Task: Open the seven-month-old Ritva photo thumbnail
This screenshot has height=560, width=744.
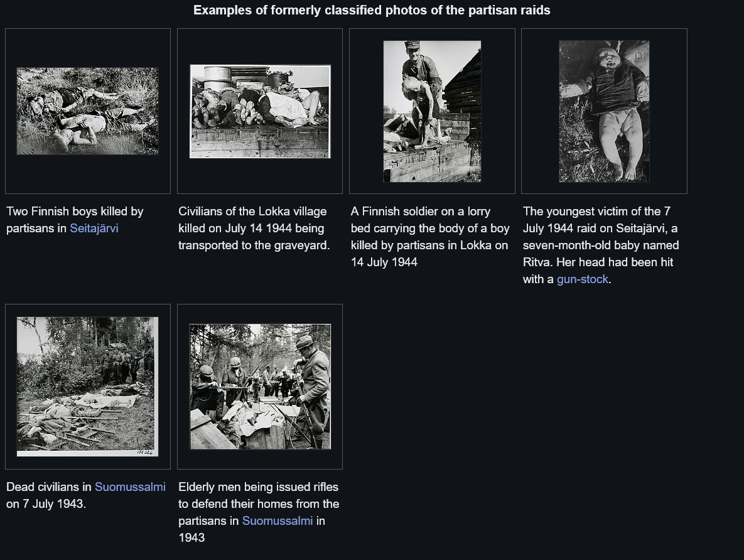Action: (604, 111)
